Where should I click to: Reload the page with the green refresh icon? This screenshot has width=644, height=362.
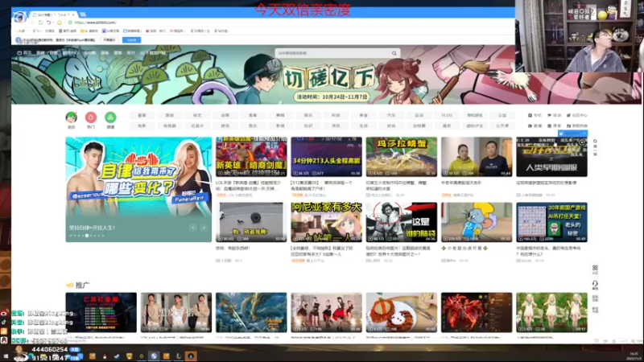[41, 23]
